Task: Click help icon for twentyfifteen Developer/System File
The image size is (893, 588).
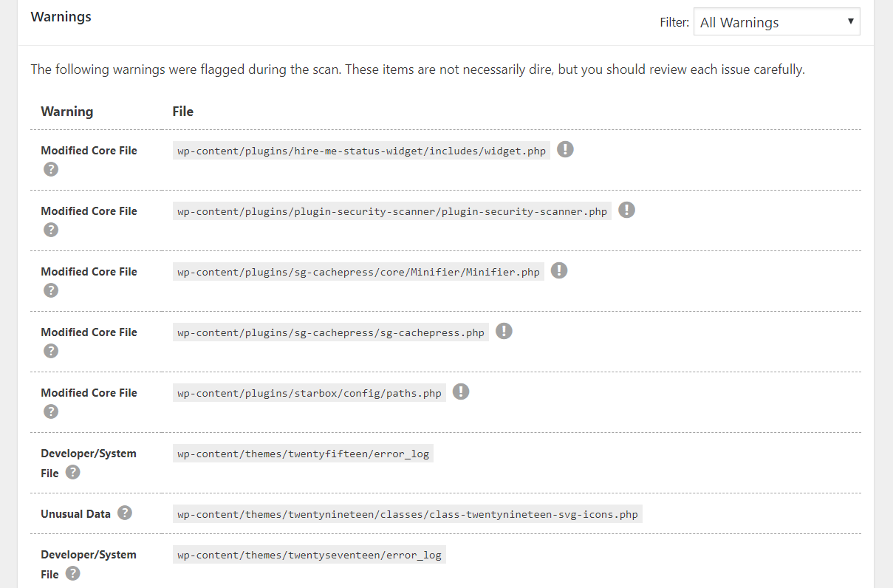Action: click(72, 472)
